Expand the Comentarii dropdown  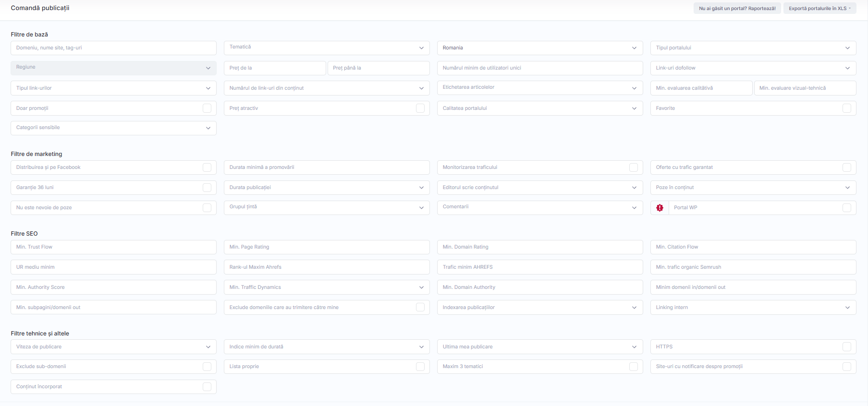click(540, 208)
